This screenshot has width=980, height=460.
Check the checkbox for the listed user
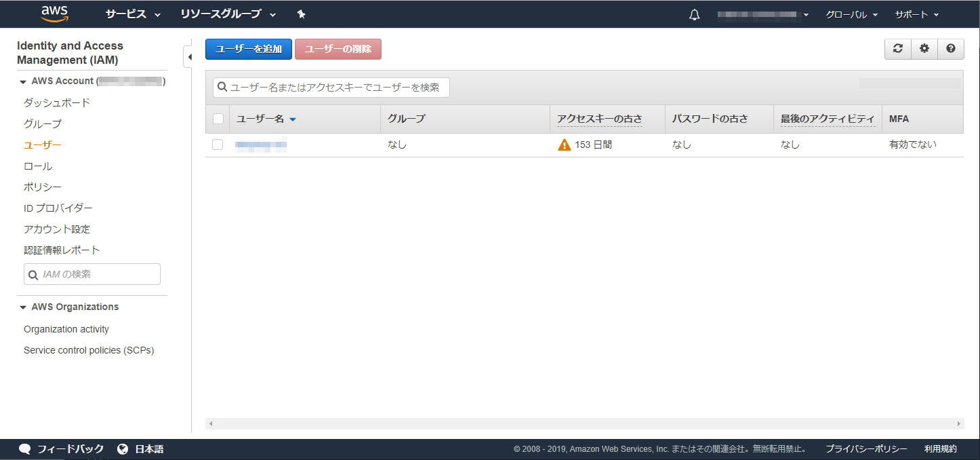coord(218,145)
